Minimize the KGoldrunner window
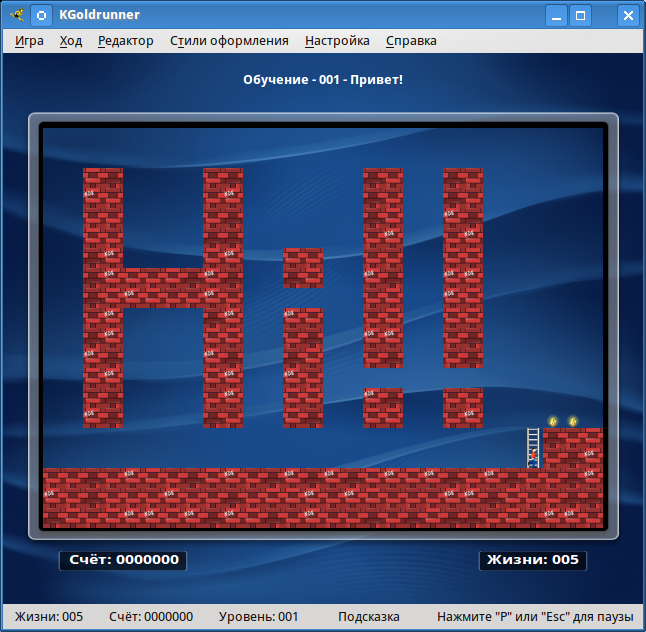The width and height of the screenshot is (646, 632). pyautogui.click(x=557, y=16)
